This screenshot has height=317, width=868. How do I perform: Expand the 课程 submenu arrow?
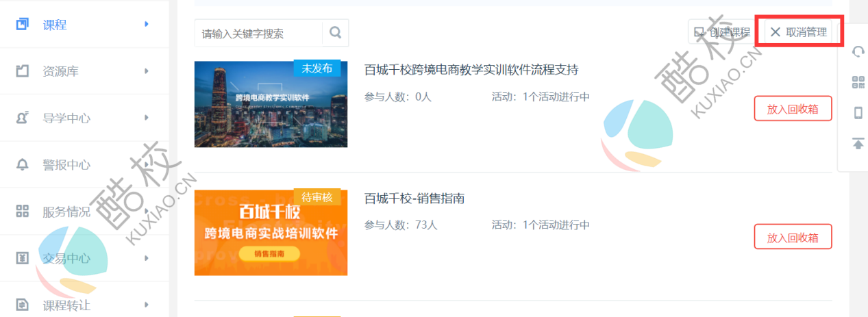(146, 25)
